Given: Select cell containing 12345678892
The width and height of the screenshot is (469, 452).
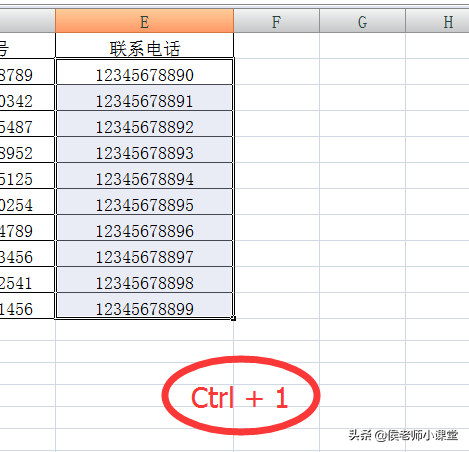Looking at the screenshot, I should pos(144,124).
